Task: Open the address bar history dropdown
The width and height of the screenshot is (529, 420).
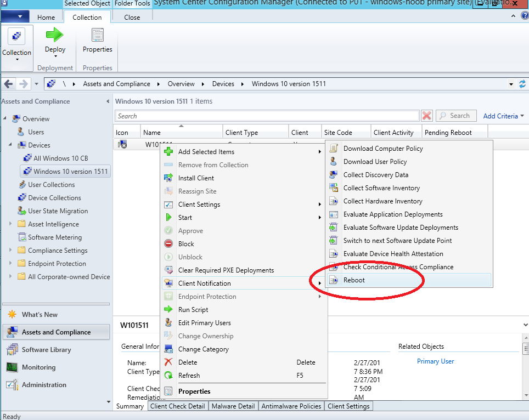Action: click(x=511, y=84)
